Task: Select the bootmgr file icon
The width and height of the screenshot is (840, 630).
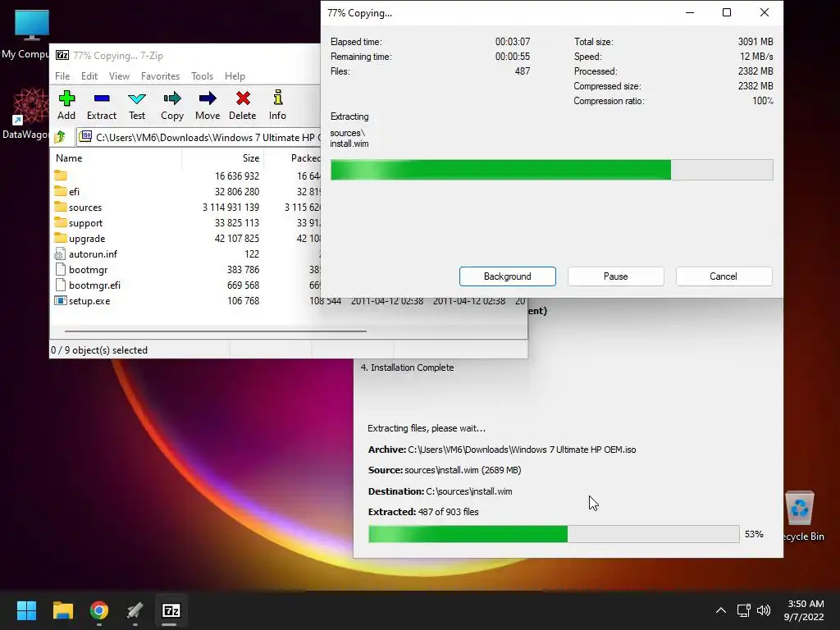Action: click(60, 269)
